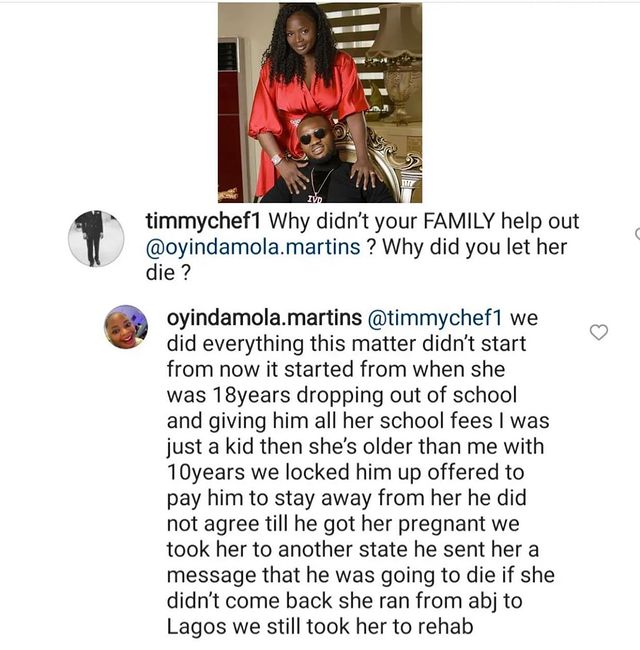
Task: Tap the woman's wristwatch in the photo
Action: (276, 159)
